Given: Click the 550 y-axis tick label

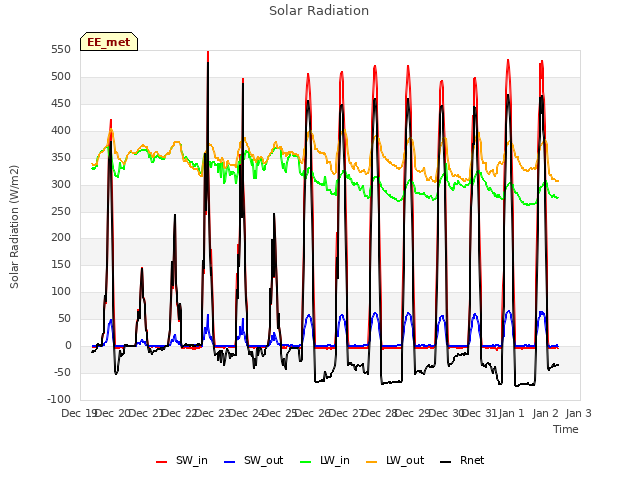Looking at the screenshot, I should (x=61, y=50).
